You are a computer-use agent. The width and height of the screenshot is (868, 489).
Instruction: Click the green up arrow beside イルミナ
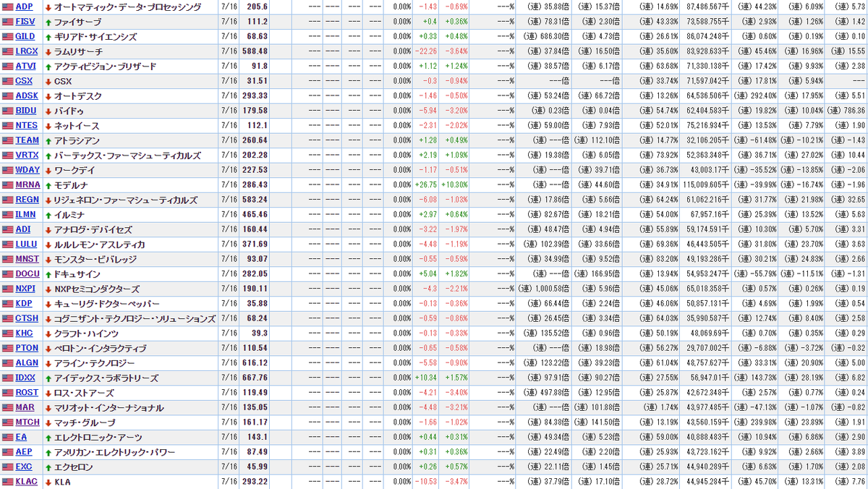(48, 214)
